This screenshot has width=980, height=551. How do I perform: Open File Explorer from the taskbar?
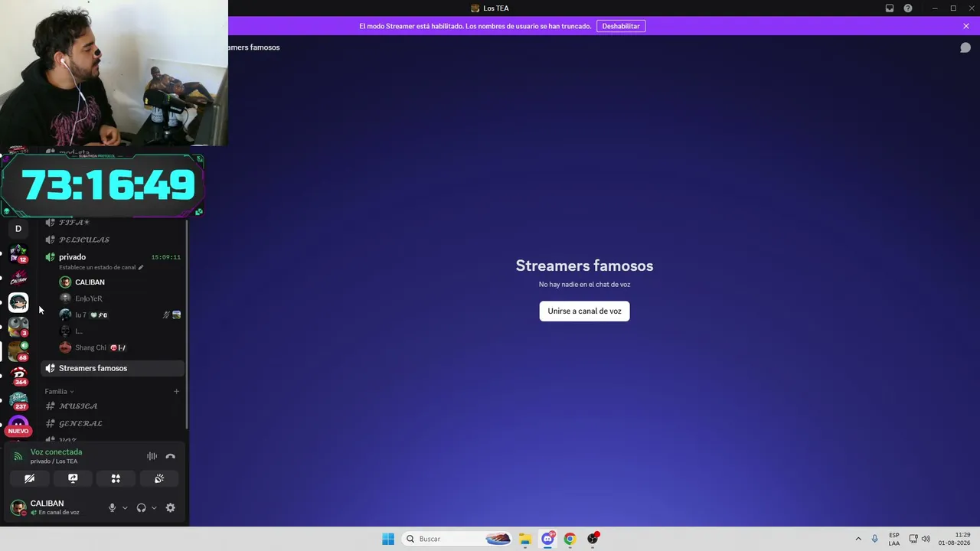pyautogui.click(x=525, y=539)
